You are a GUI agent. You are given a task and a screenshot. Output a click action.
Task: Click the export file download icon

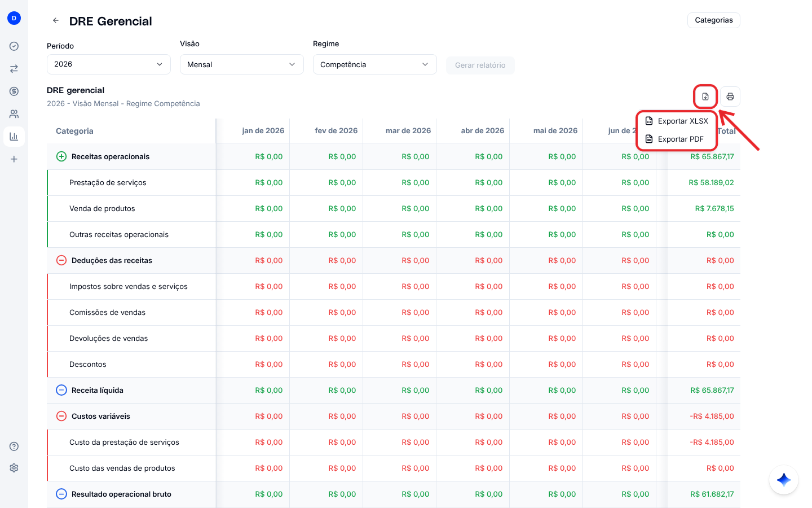(x=705, y=97)
